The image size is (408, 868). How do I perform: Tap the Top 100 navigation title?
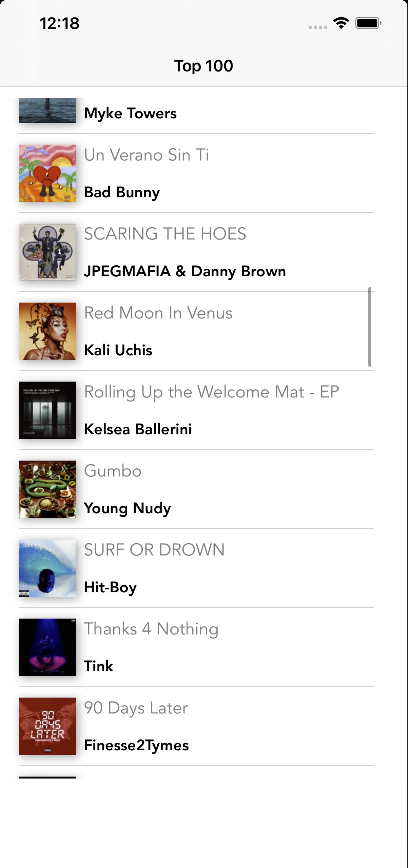click(x=203, y=66)
